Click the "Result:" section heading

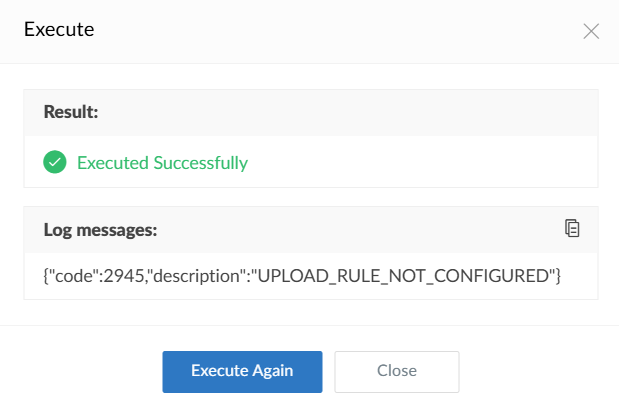[70, 111]
